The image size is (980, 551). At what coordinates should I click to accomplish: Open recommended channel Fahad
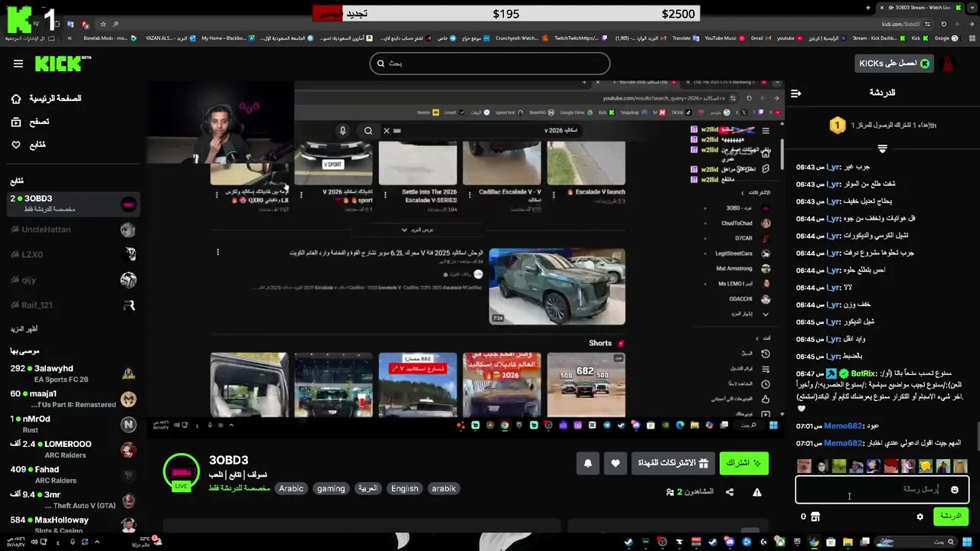(73, 474)
